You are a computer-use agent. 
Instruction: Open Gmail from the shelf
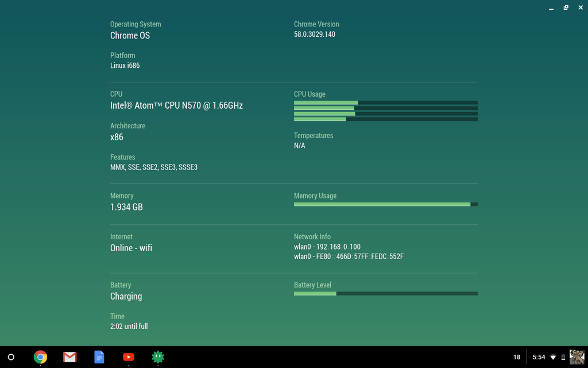(69, 357)
